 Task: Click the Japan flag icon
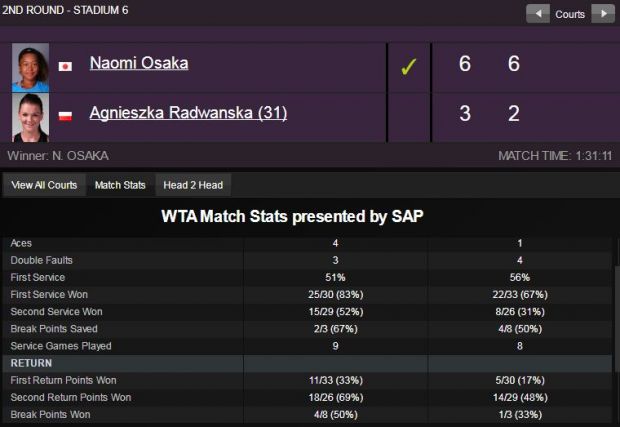tap(65, 66)
